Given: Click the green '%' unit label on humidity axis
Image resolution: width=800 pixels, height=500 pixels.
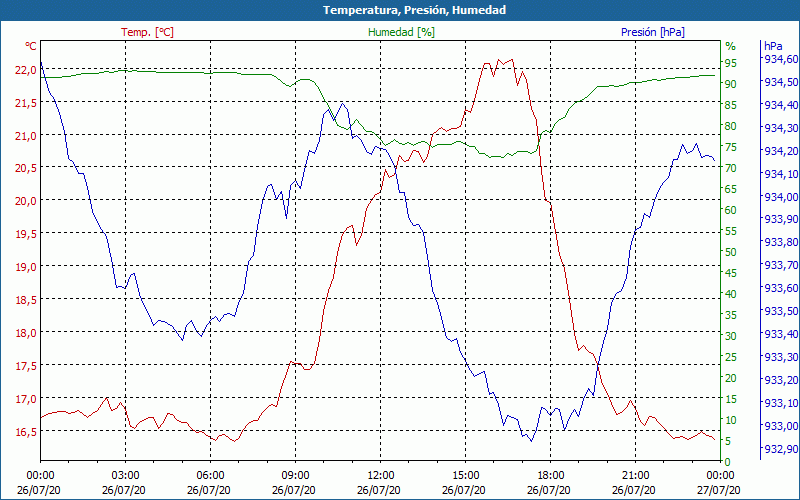Looking at the screenshot, I should coord(731,46).
